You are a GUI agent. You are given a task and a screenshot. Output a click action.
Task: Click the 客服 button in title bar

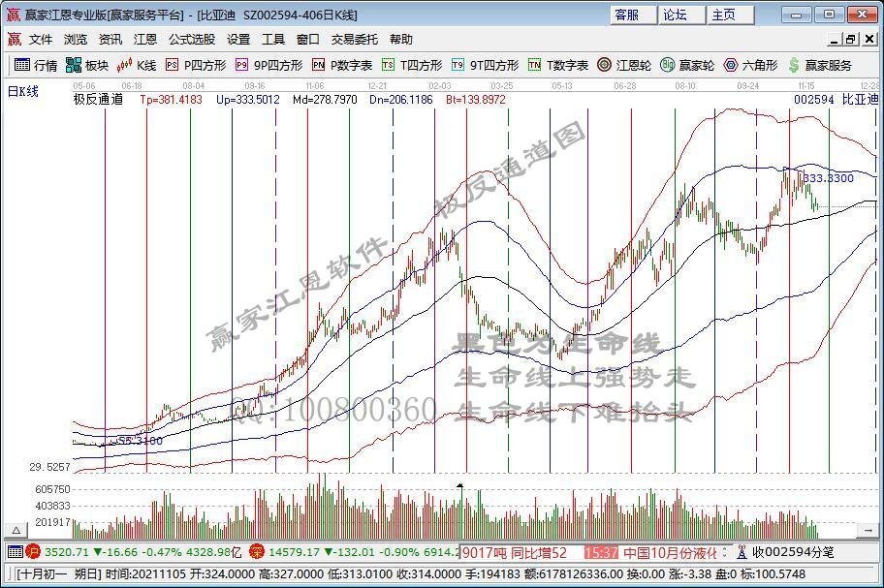point(633,15)
